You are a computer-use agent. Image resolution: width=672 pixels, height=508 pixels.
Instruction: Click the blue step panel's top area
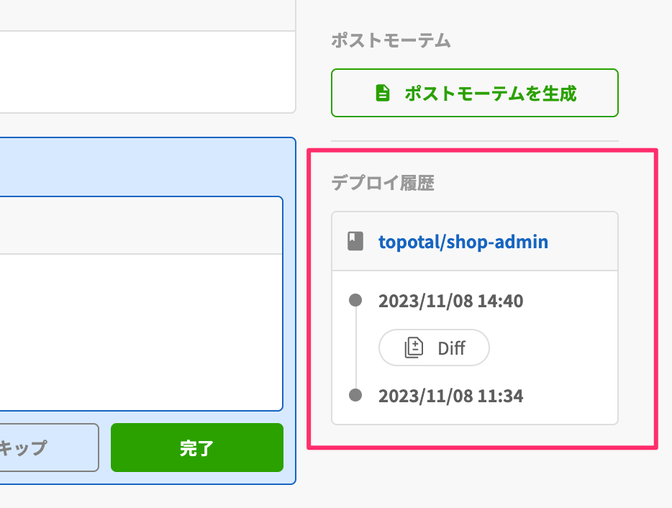147,167
